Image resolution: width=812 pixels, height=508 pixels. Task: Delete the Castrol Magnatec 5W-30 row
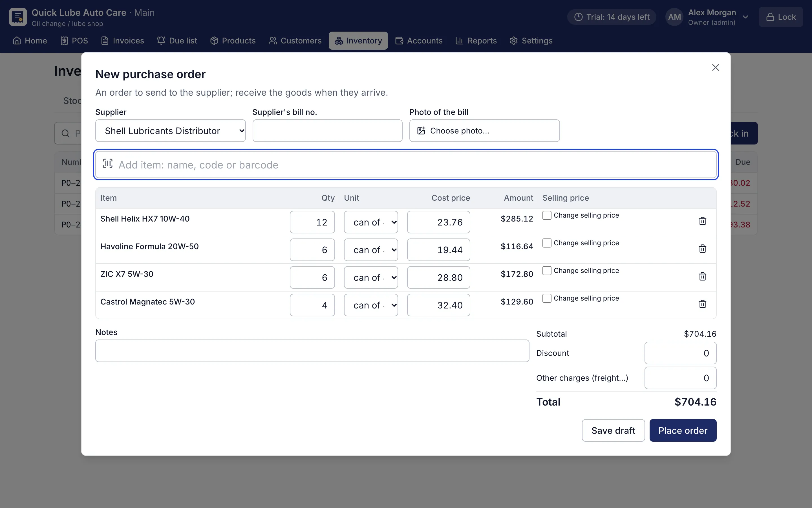(702, 304)
